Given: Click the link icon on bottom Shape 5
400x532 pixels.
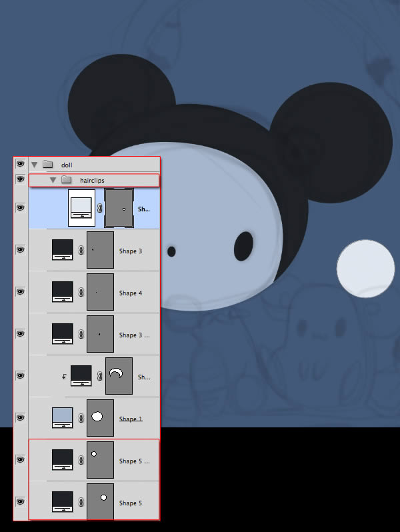Looking at the screenshot, I should 81,502.
